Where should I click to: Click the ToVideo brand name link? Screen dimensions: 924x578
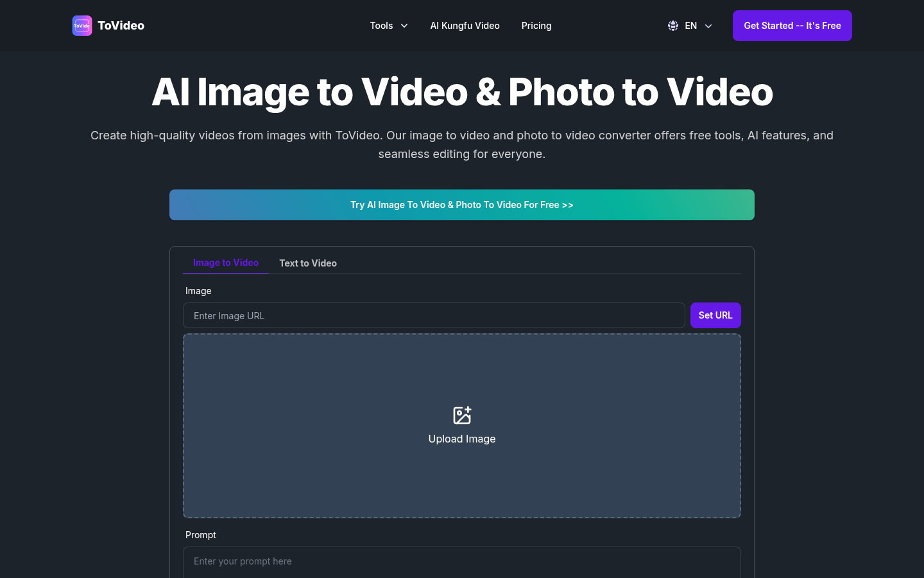[121, 26]
